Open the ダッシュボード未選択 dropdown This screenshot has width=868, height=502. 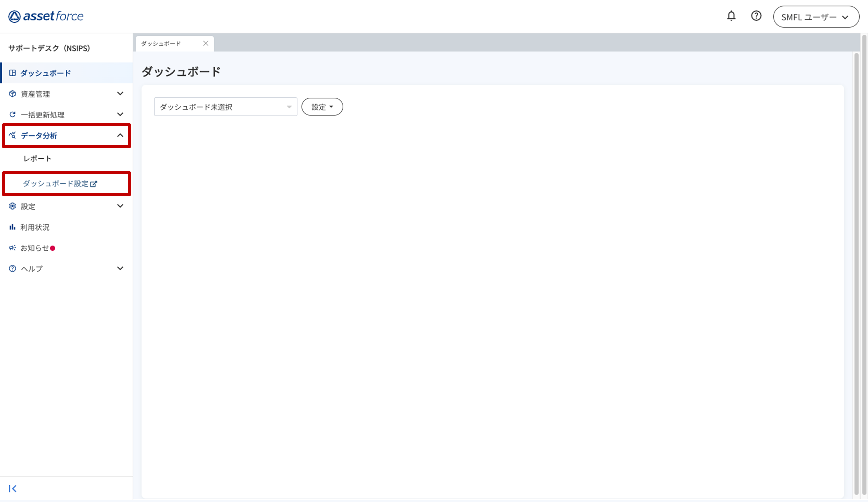225,107
